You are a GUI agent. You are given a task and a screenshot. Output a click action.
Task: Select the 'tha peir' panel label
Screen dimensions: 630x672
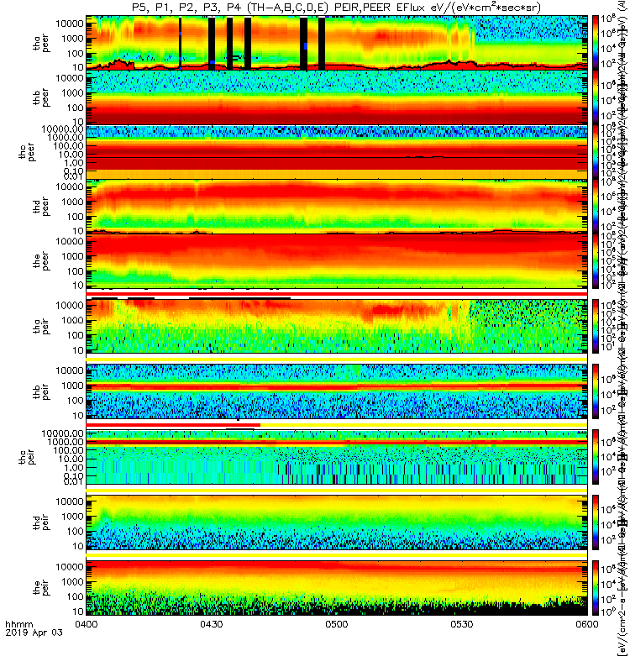click(x=41, y=327)
